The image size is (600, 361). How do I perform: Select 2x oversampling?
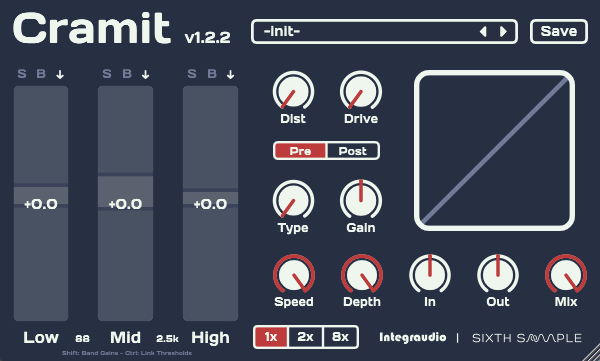[x=305, y=337]
